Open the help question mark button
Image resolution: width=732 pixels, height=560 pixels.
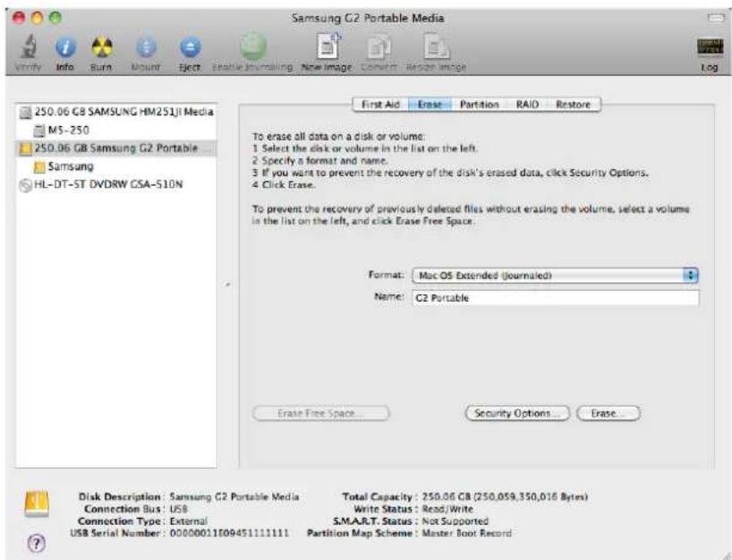click(x=37, y=543)
